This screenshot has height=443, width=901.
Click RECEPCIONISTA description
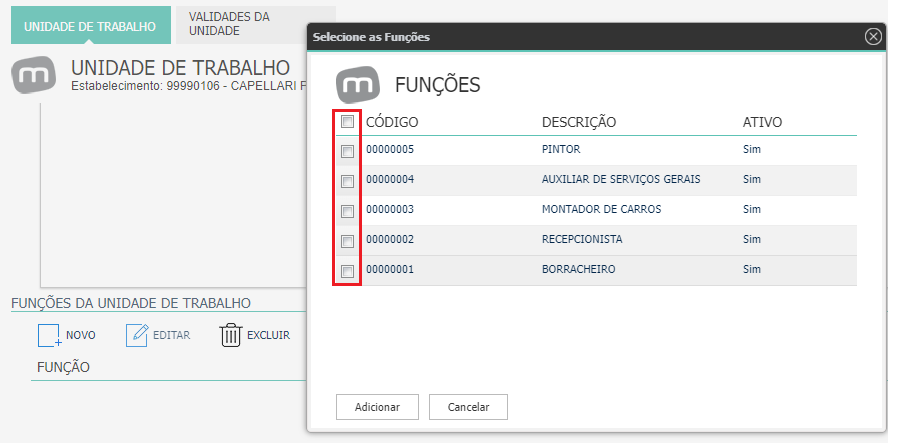tap(582, 239)
